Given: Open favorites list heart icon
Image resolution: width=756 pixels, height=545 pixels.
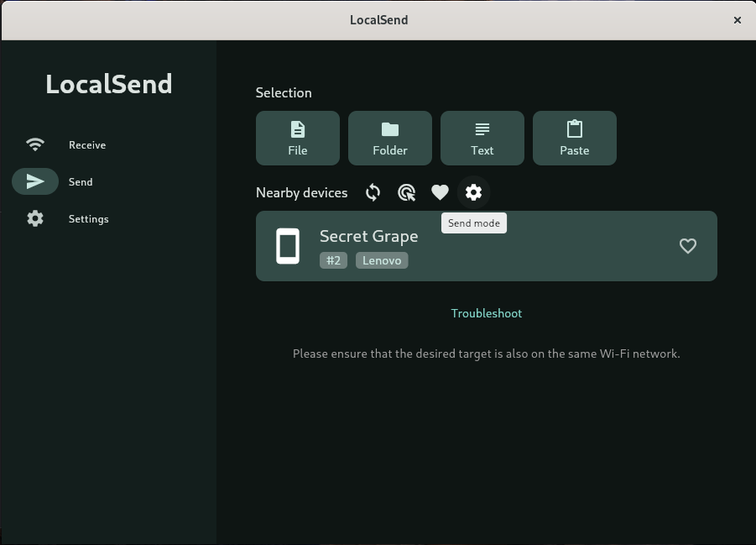Looking at the screenshot, I should 440,192.
